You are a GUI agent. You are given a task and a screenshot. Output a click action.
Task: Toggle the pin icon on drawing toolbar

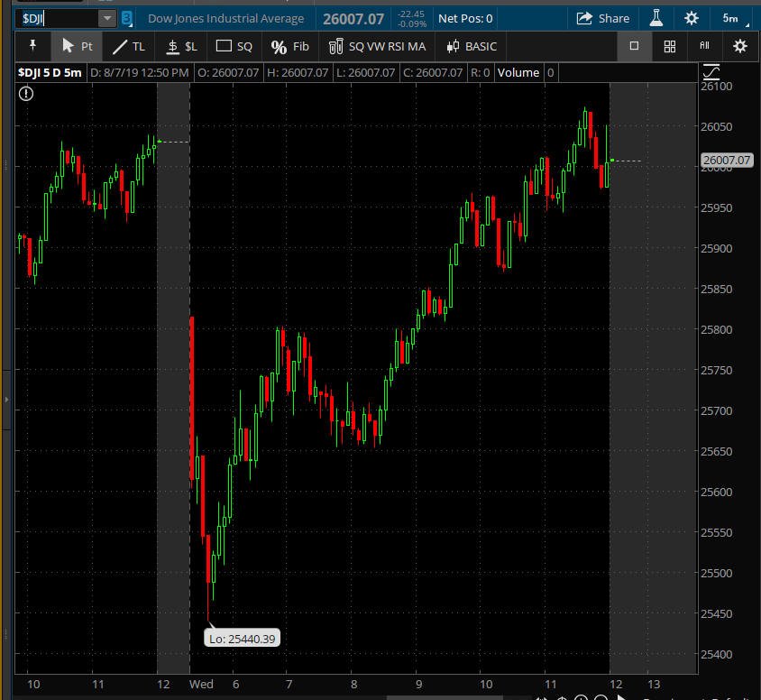pos(33,46)
